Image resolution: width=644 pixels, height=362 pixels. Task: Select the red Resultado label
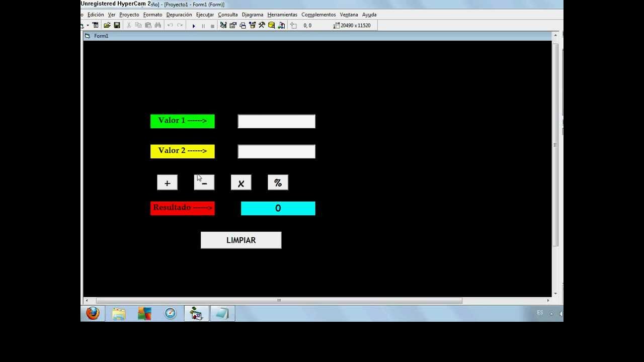click(x=183, y=208)
